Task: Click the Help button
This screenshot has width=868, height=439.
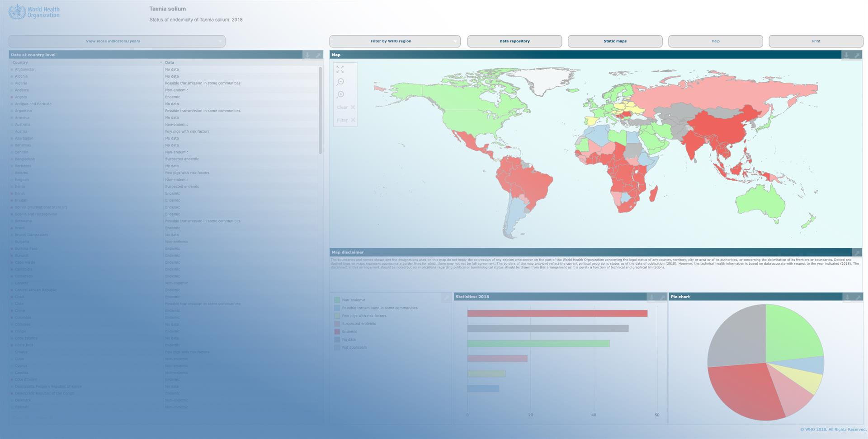Action: (715, 41)
